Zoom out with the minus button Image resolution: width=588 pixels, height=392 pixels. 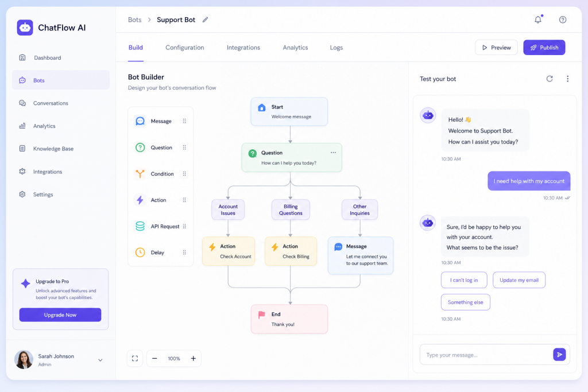pos(154,359)
